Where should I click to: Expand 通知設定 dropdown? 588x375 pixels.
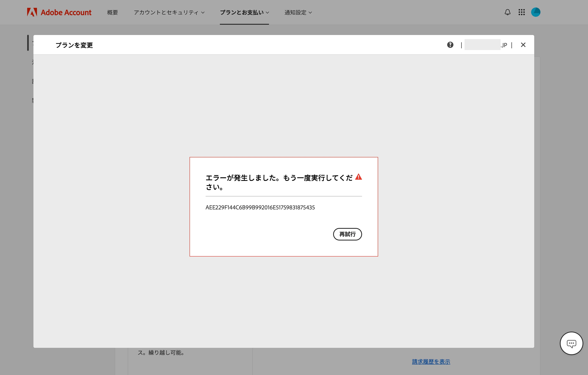[x=298, y=13]
